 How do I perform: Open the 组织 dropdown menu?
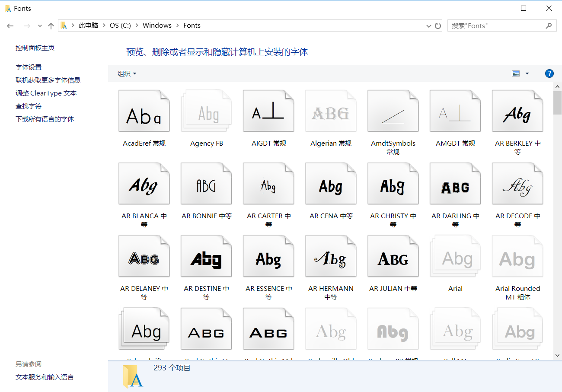[x=127, y=74]
